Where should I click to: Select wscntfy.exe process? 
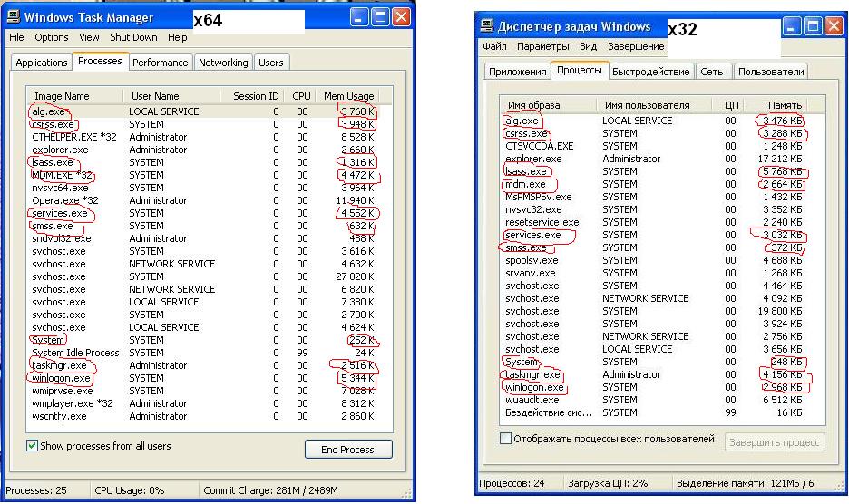203,416
